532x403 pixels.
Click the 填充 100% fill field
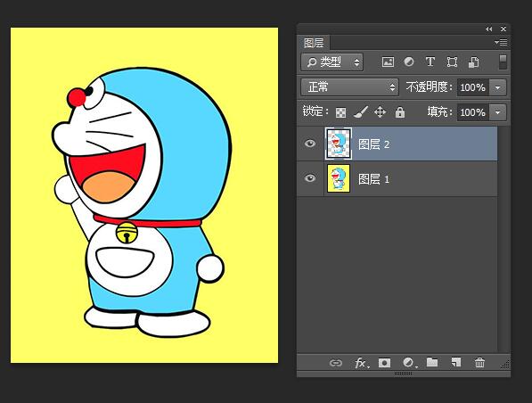[472, 112]
